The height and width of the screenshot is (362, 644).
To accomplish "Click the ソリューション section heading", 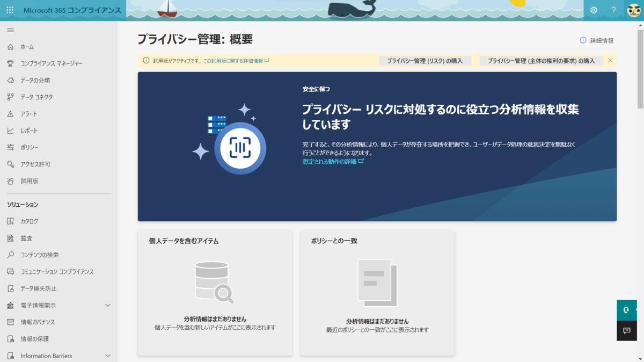I will 23,205.
